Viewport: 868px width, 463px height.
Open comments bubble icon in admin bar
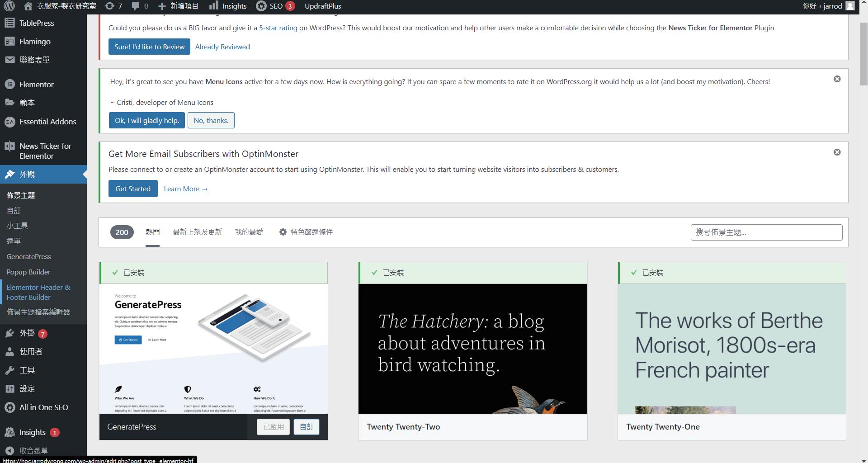(x=135, y=6)
